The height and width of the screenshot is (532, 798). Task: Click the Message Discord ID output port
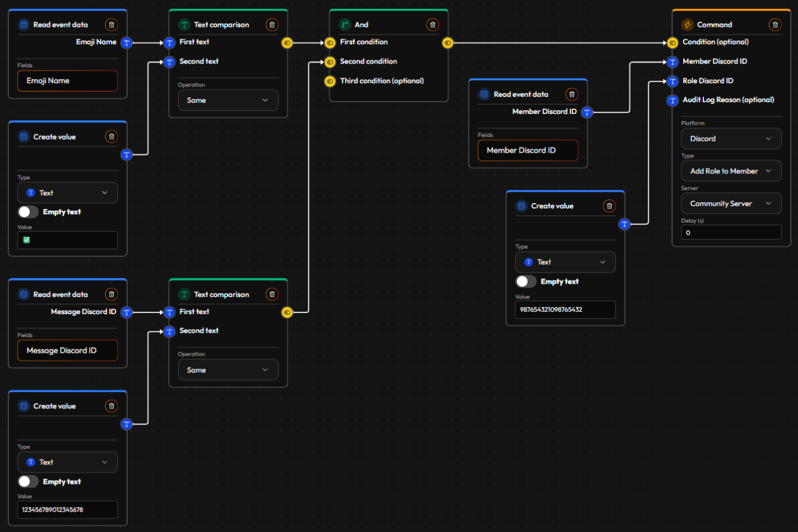pos(127,312)
